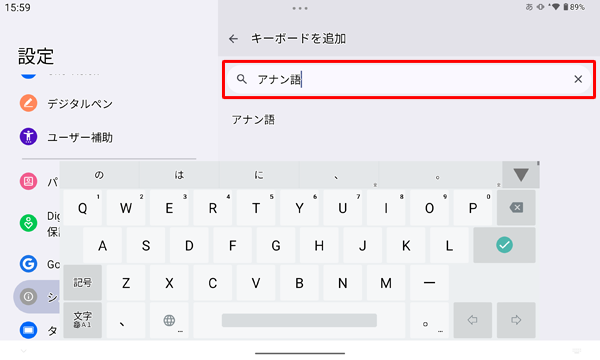
Task: Tap the W key
Action: (126, 208)
